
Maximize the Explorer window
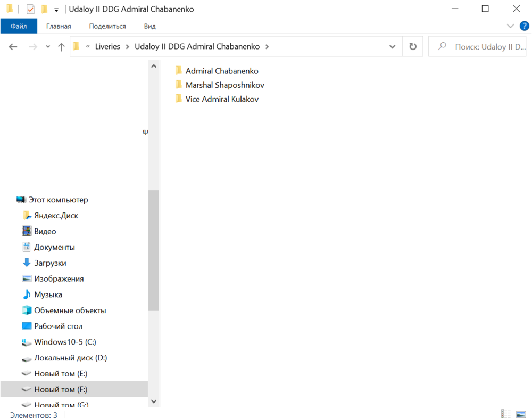click(x=485, y=9)
